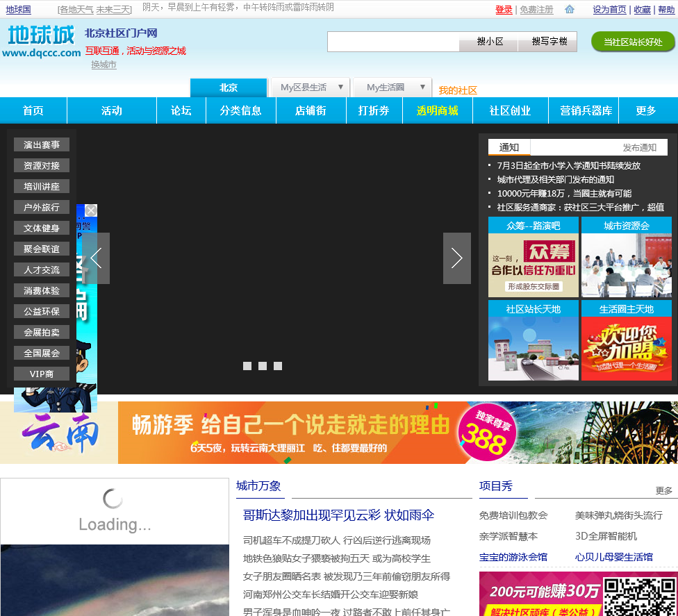Screen dimensions: 678x616
Task: Open notice 10000元年赚18万，当圈主就有可能
Action: point(564,193)
